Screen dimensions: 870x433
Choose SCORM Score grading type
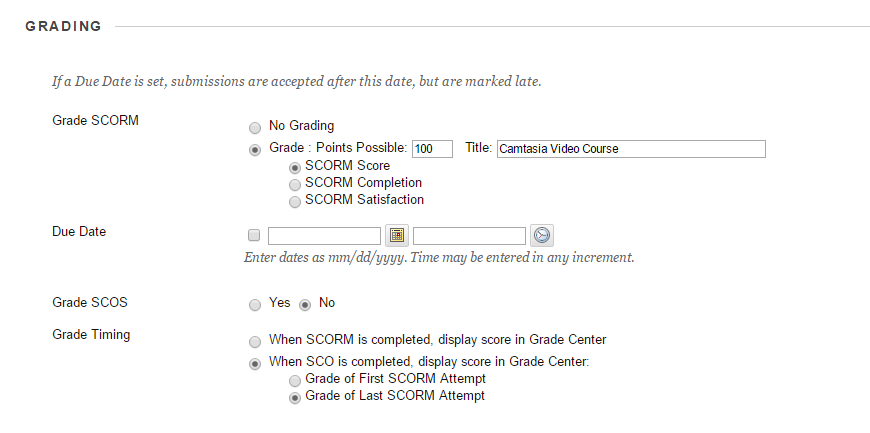294,167
